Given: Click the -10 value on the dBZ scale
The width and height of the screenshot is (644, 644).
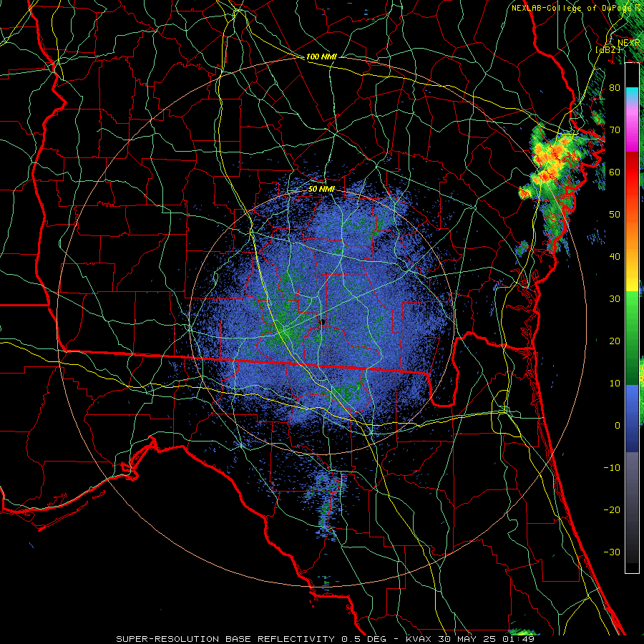Looking at the screenshot, I should tap(612, 467).
